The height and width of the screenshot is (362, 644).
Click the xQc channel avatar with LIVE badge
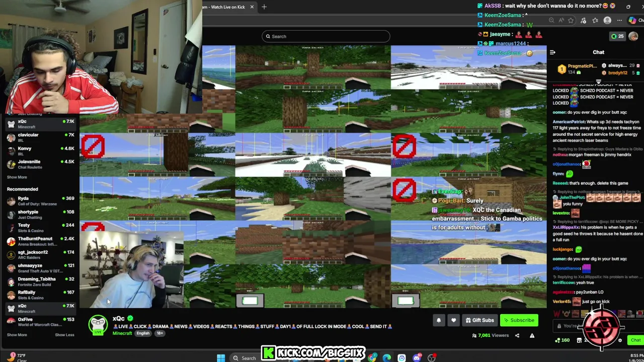(98, 325)
